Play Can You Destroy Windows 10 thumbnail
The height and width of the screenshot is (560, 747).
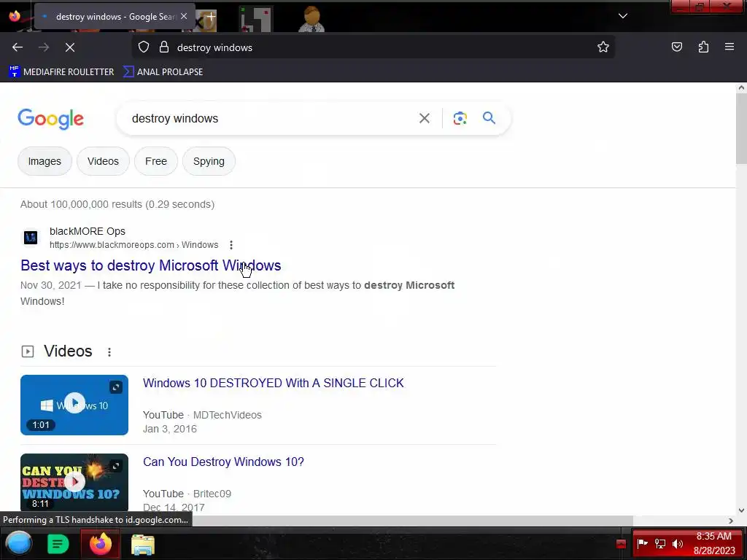[x=74, y=482]
